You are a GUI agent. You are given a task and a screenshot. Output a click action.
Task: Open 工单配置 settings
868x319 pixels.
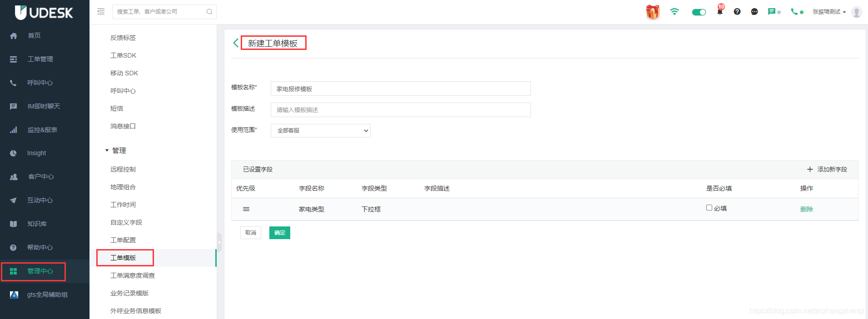point(123,240)
